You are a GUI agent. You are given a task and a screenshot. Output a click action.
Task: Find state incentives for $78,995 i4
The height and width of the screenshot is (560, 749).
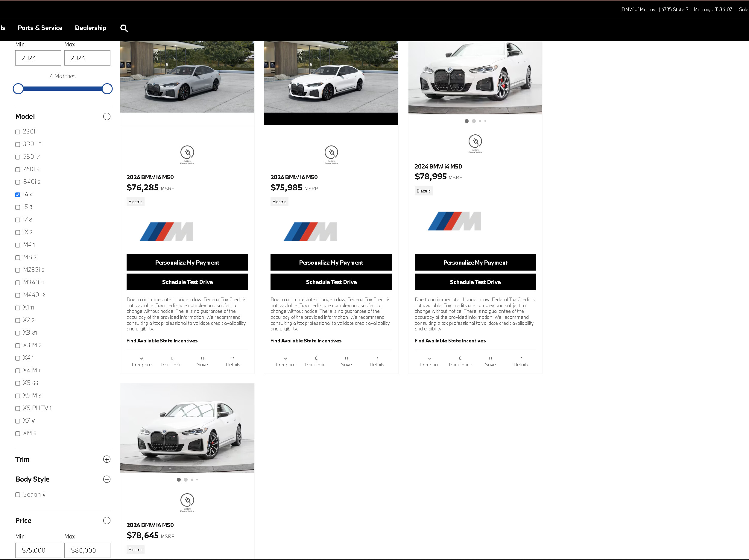pyautogui.click(x=450, y=341)
